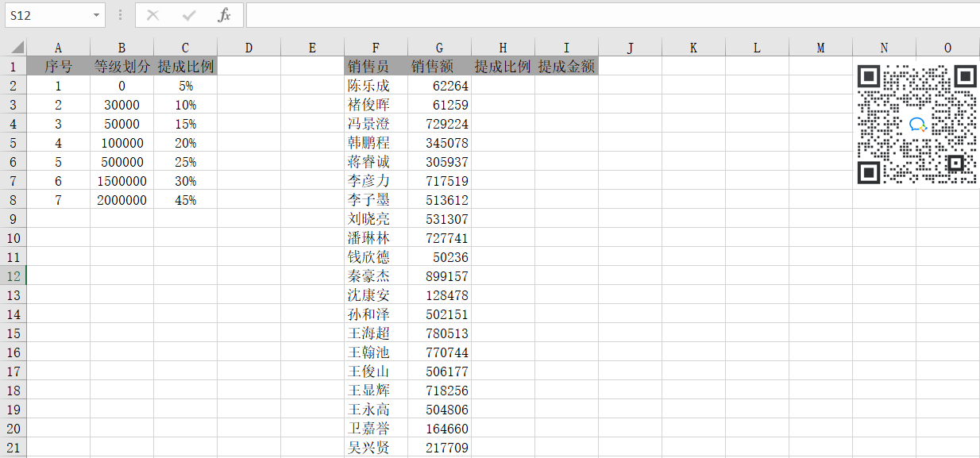Click the 提成金额 header cell
The width and height of the screenshot is (980, 458).
pyautogui.click(x=566, y=67)
